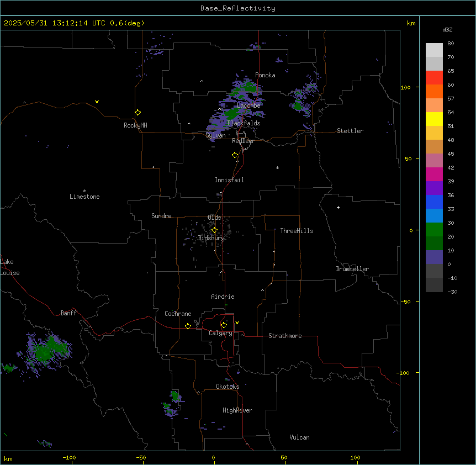Click the RockyMH label
Screen dimensions: 476x465
point(135,125)
